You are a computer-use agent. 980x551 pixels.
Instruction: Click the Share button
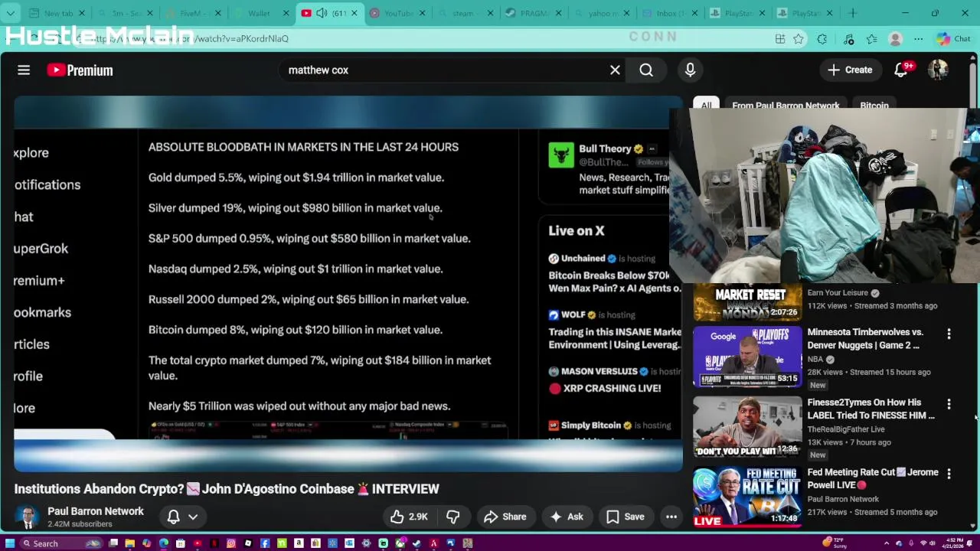coord(505,517)
